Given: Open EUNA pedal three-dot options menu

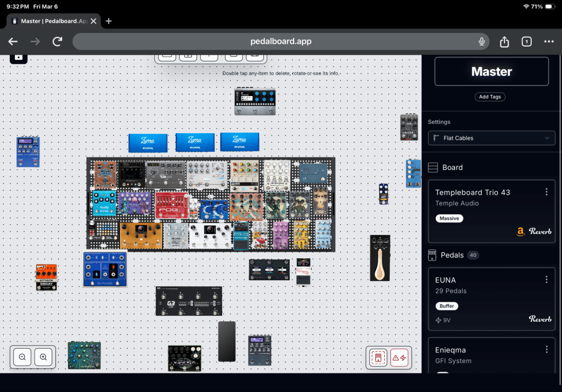Looking at the screenshot, I should click(x=546, y=280).
